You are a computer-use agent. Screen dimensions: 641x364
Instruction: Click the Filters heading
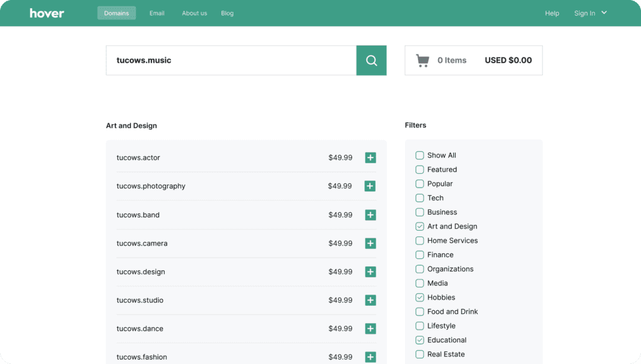click(x=416, y=126)
